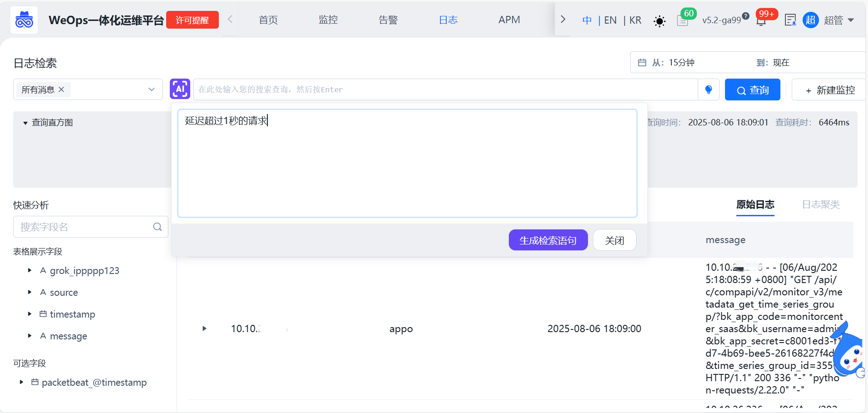Click the lightbulb search tips icon
This screenshot has width=868, height=413.
coord(708,90)
